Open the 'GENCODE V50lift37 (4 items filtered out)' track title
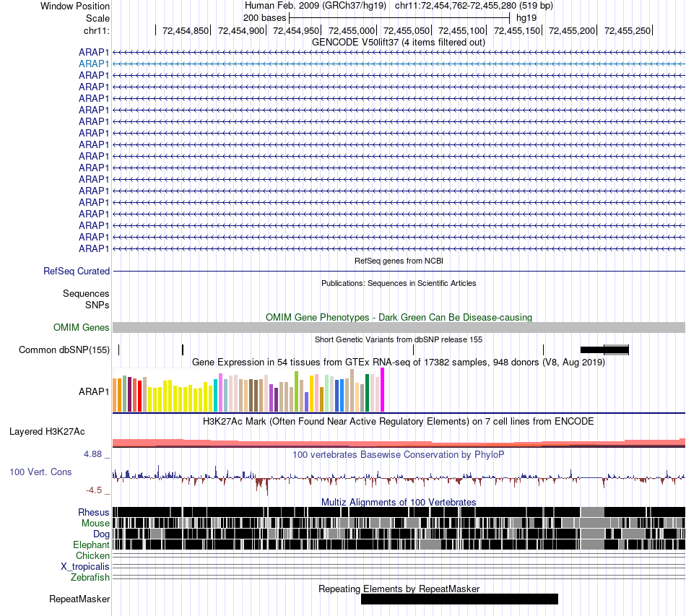This screenshot has width=686, height=616. point(398,43)
